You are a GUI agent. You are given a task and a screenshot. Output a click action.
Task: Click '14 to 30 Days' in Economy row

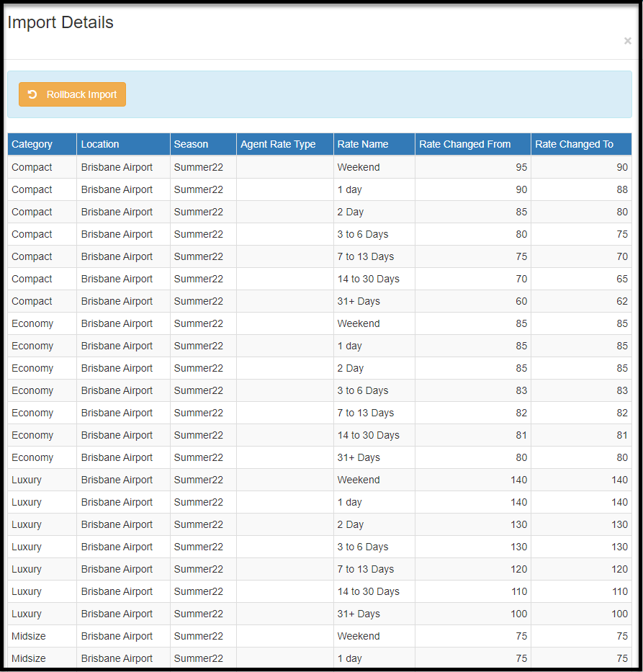click(x=369, y=435)
